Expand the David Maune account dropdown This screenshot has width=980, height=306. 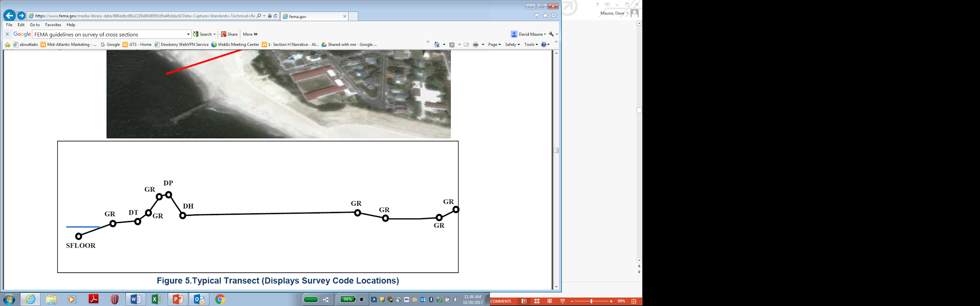(x=545, y=34)
